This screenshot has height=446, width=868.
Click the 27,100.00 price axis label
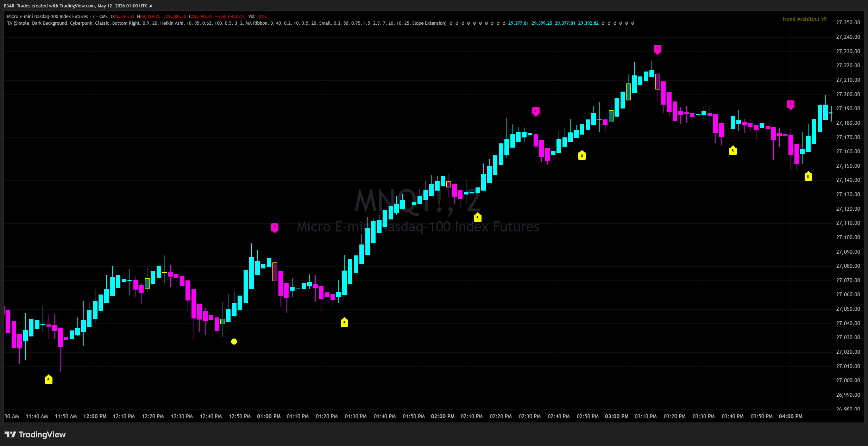(x=848, y=237)
